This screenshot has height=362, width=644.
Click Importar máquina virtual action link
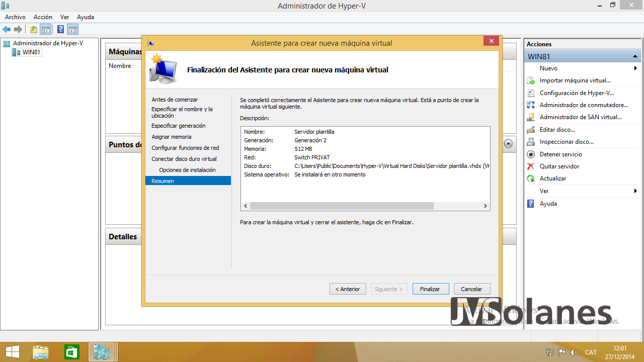point(575,80)
